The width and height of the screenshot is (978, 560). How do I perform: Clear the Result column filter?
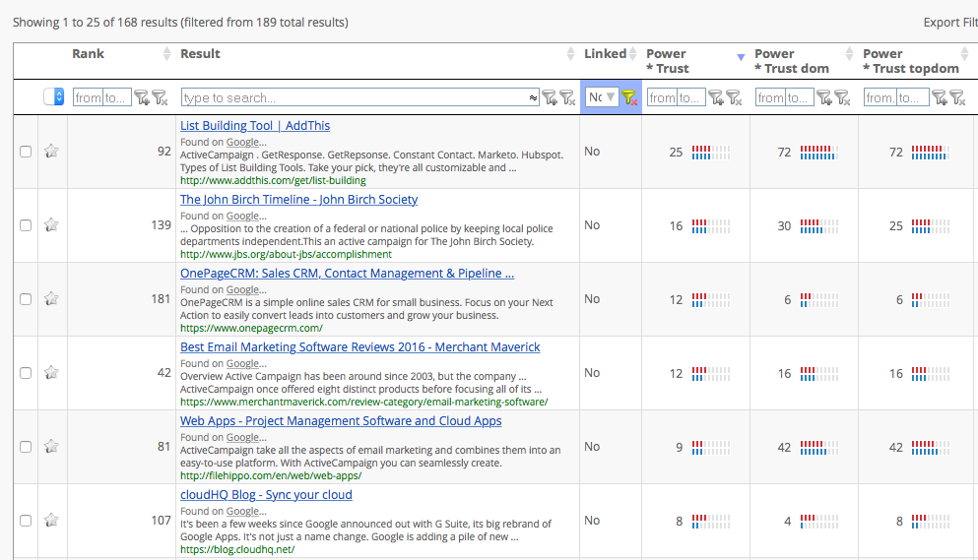(x=567, y=97)
